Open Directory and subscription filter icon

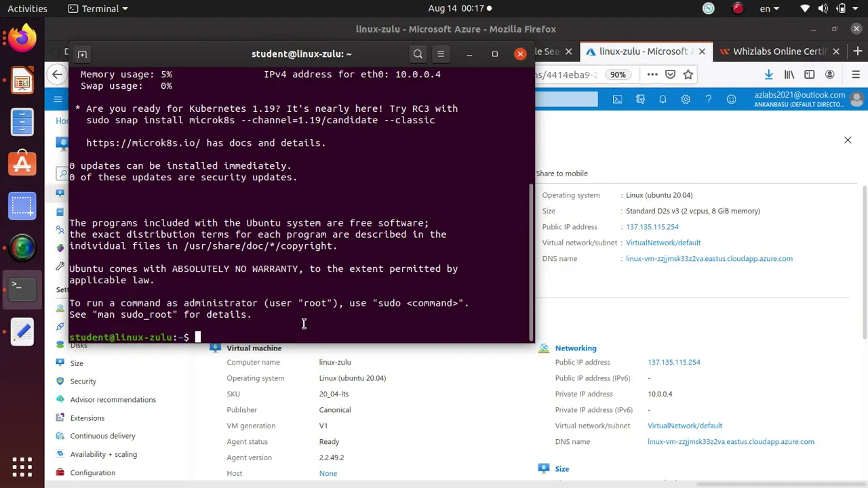click(640, 100)
